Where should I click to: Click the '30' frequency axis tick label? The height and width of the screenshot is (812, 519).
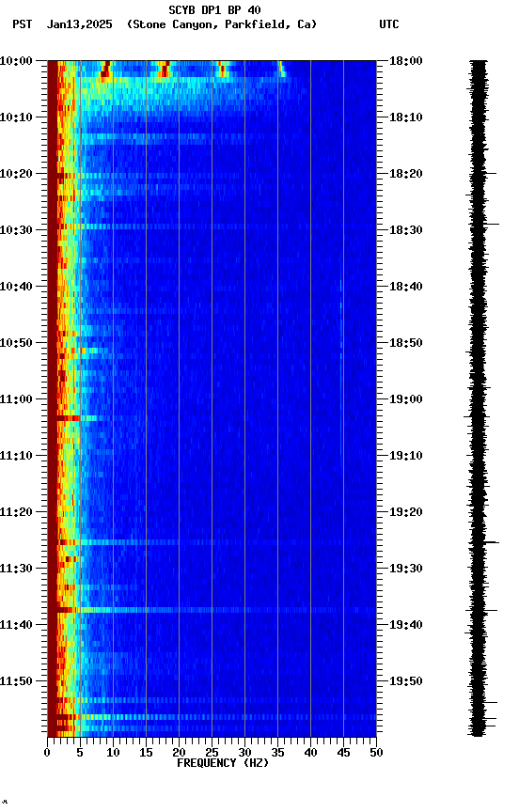pos(244,753)
